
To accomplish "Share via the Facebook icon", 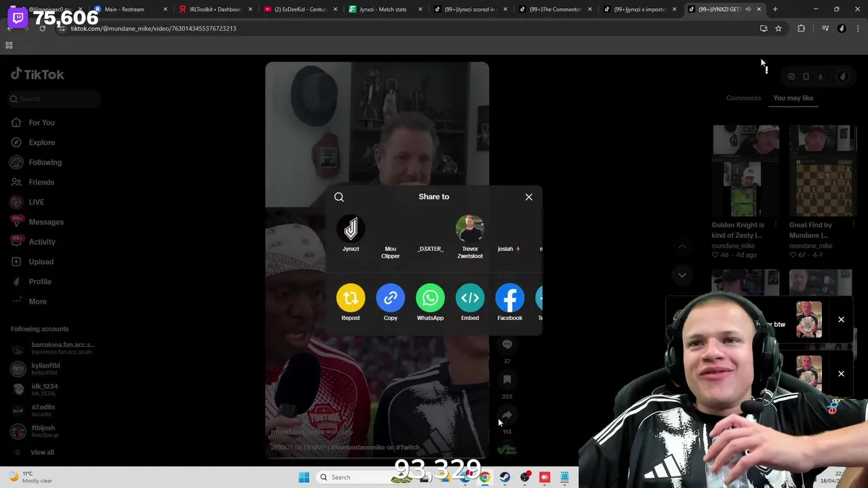I will [509, 298].
